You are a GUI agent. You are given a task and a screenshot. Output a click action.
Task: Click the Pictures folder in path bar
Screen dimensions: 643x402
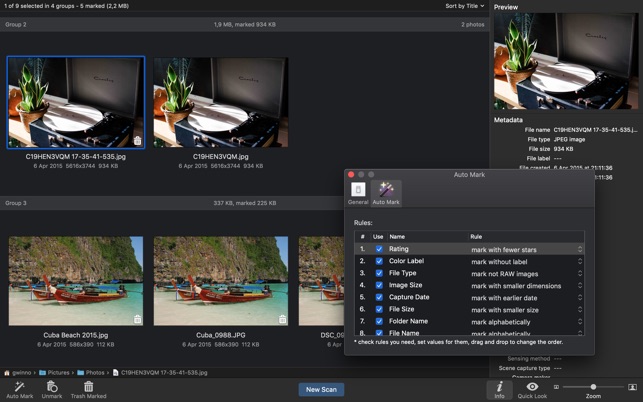pos(54,372)
